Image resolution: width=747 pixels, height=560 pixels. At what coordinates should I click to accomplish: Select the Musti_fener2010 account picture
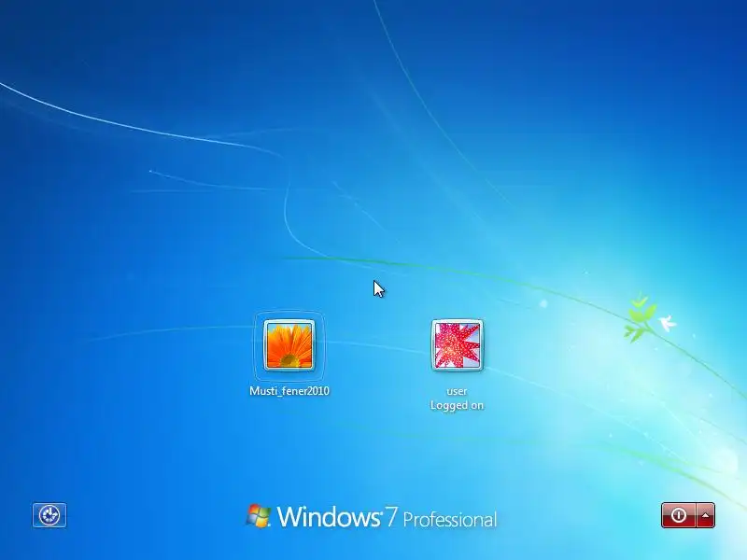[x=289, y=345]
